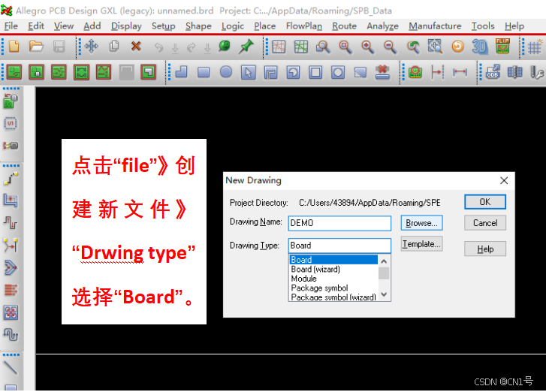Click OK in New Drawing dialog
The width and height of the screenshot is (546, 392).
(485, 202)
